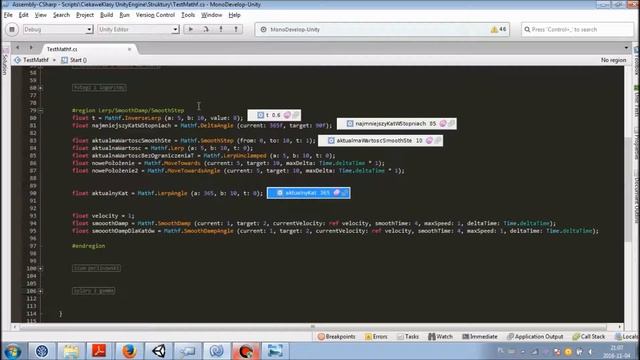This screenshot has width=640, height=360.
Task: Click the pink pin icon in aktualnaWartoscSmoothSte tooltip
Action: (429, 140)
